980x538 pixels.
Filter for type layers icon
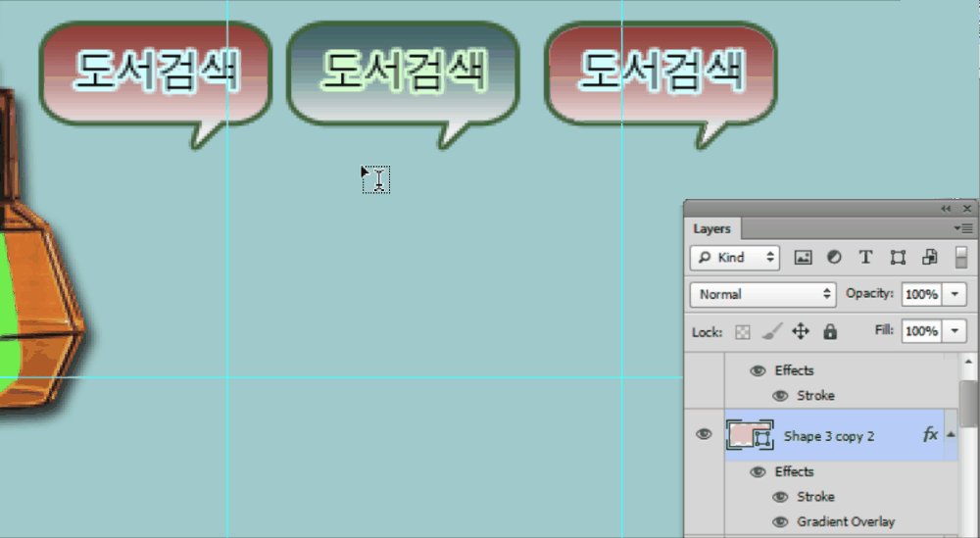coord(865,258)
